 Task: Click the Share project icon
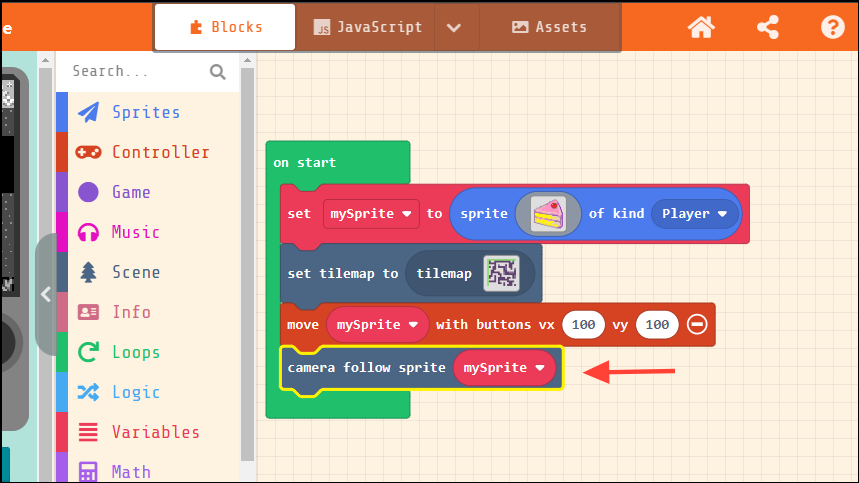(767, 27)
